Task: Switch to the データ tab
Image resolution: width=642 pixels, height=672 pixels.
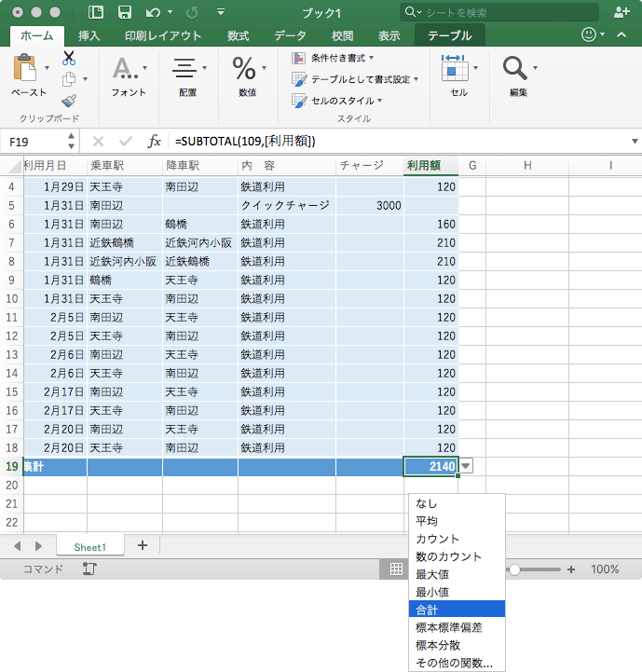Action: (x=291, y=35)
